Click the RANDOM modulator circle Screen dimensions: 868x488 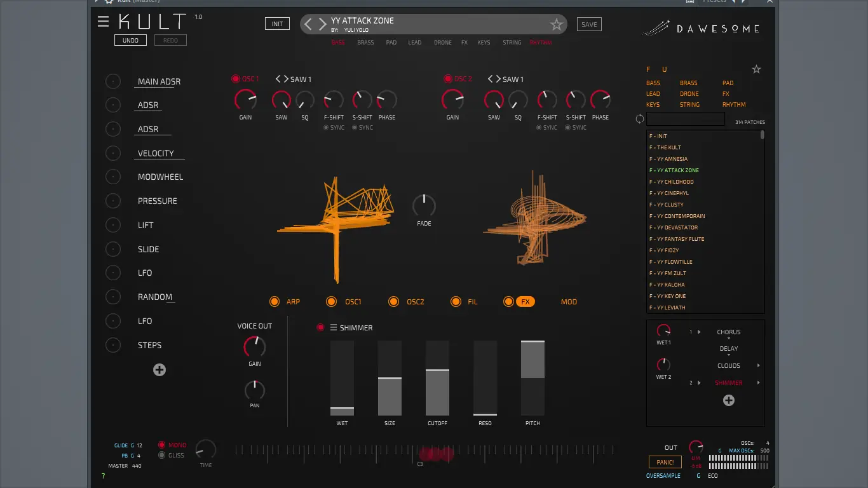tap(112, 297)
